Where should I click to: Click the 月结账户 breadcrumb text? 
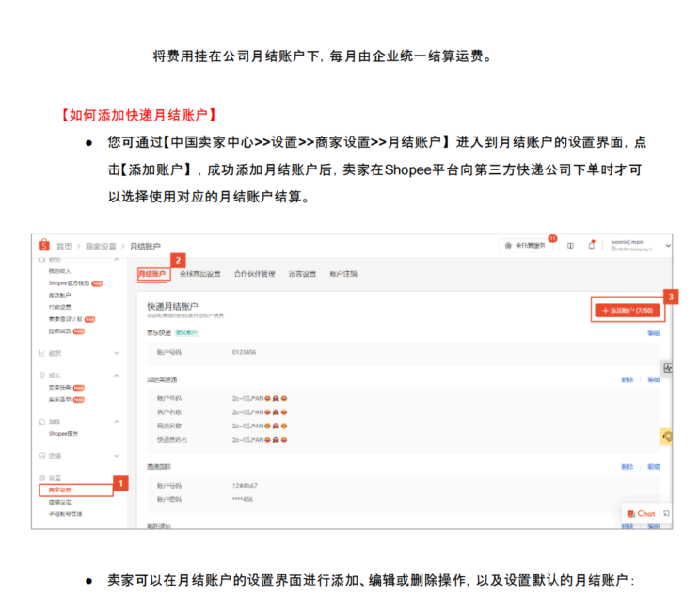145,246
